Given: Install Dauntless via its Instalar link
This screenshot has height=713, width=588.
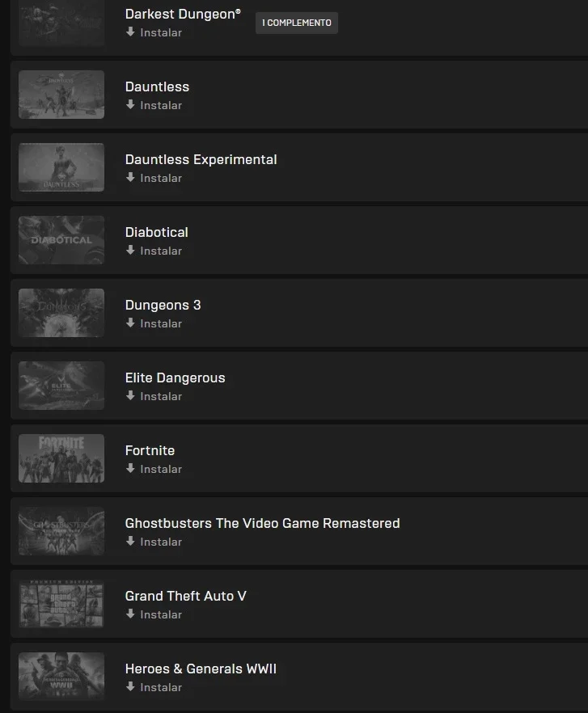Looking at the screenshot, I should click(161, 105).
